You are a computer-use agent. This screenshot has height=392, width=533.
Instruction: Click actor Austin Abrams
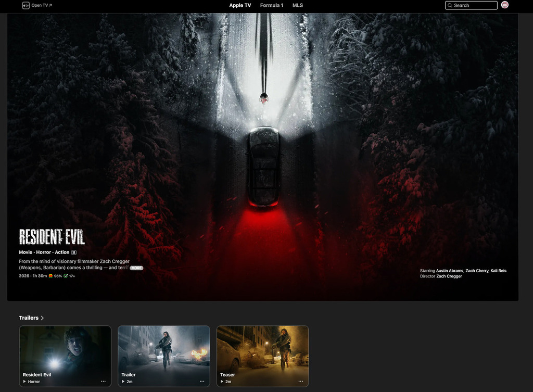point(449,271)
